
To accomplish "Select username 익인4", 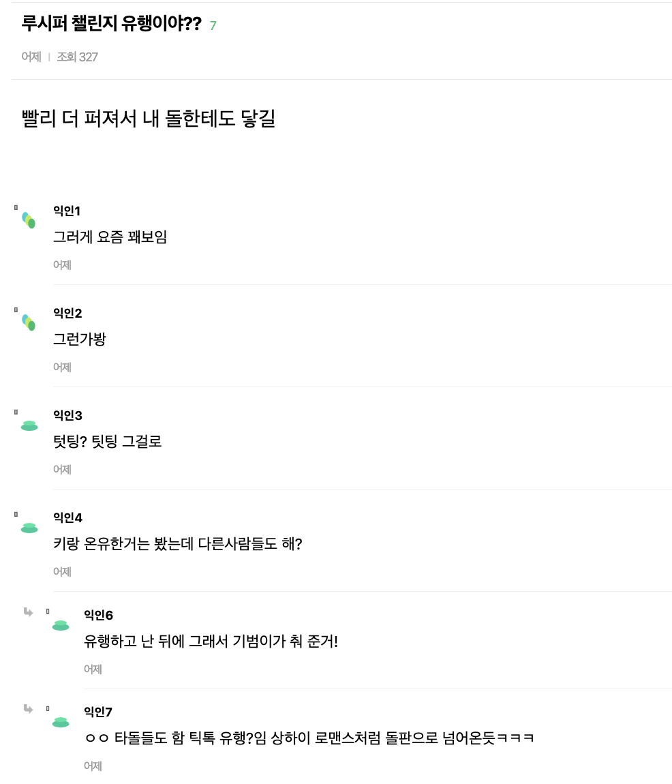I will 68,517.
